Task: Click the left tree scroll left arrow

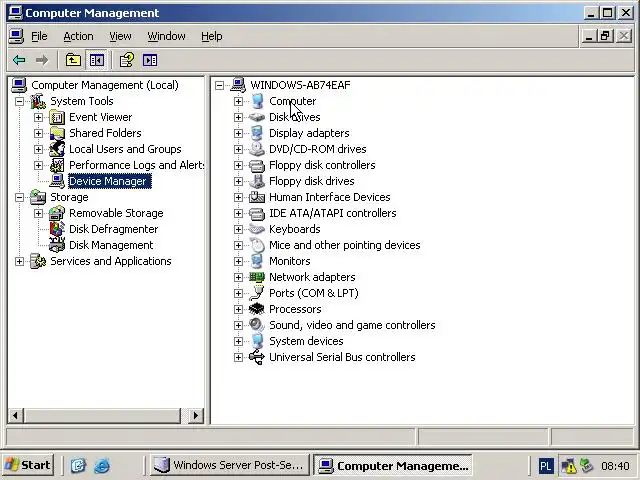Action: (16, 416)
